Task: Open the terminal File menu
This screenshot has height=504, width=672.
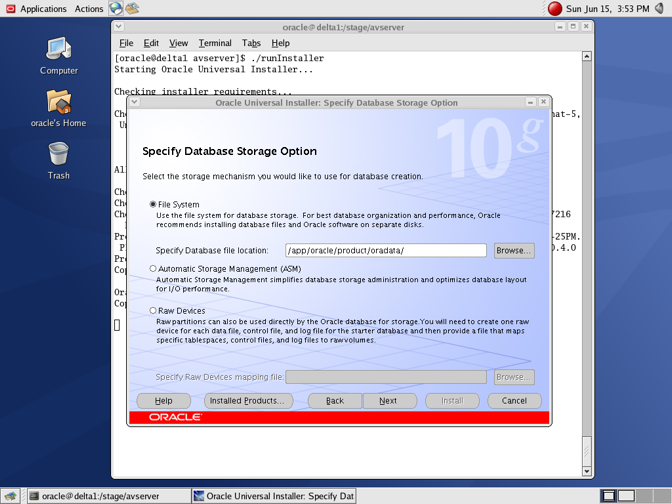Action: (126, 43)
